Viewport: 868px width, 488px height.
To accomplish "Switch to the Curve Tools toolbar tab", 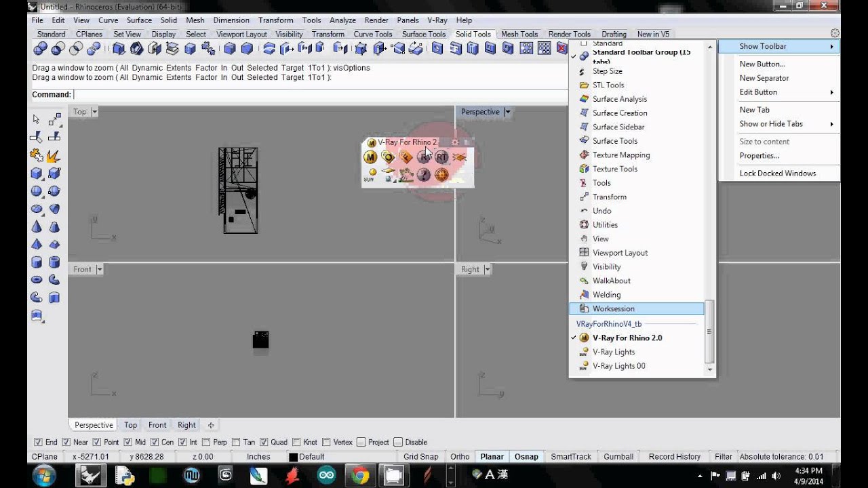I will coord(373,34).
